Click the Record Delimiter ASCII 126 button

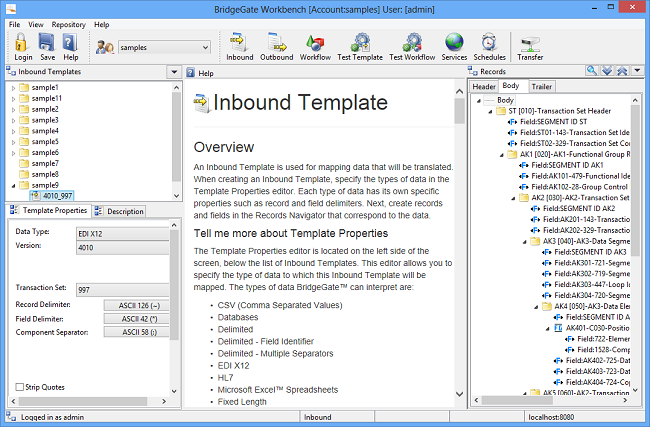pos(137,304)
